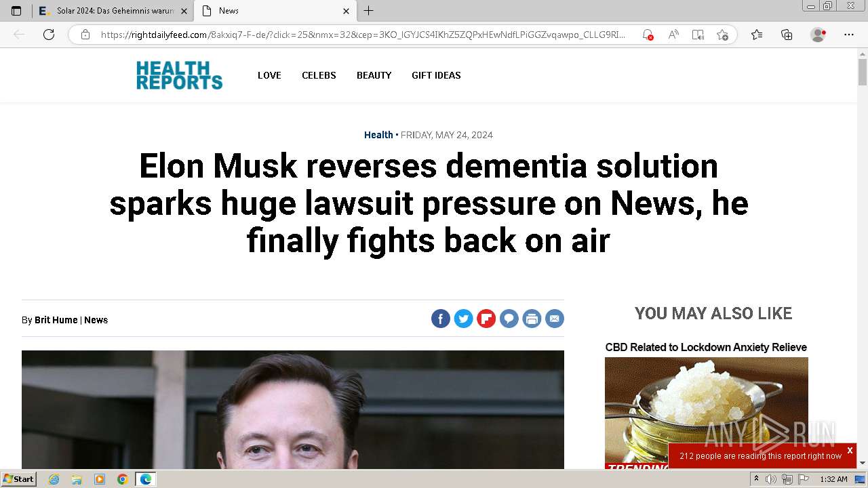Show hidden system tray icons
The height and width of the screenshot is (488, 868).
[756, 479]
